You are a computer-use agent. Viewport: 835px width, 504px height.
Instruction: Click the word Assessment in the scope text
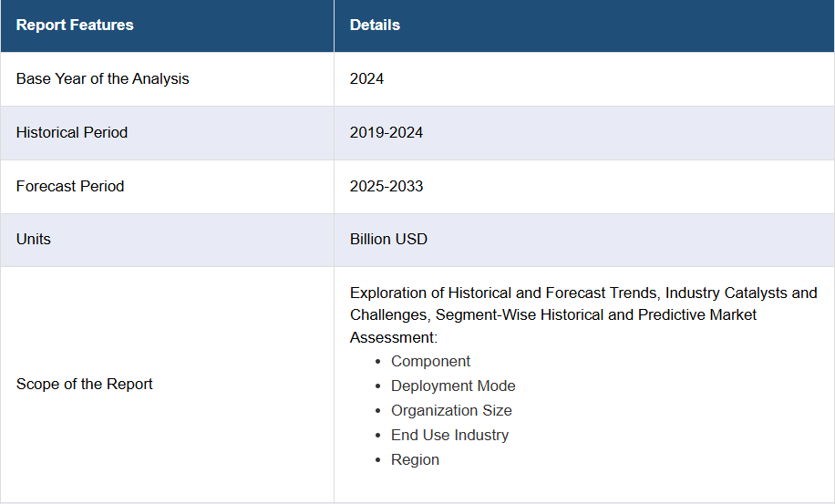coord(392,337)
